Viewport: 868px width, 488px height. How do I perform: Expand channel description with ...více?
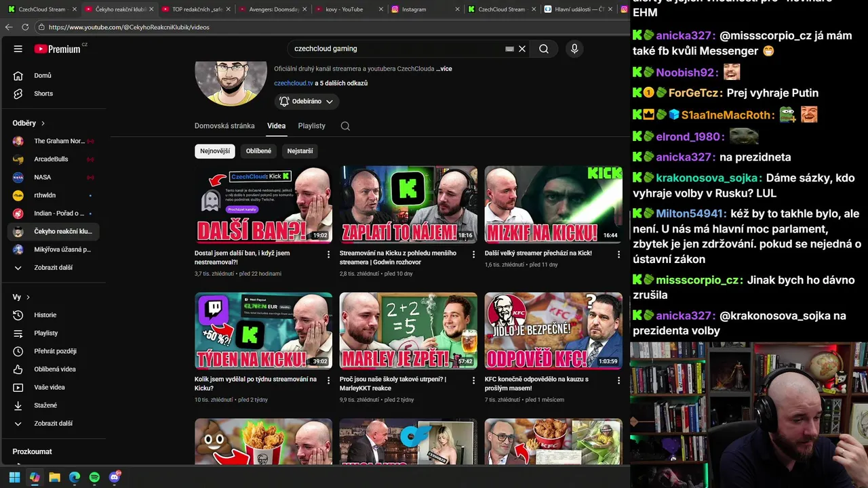click(x=443, y=69)
